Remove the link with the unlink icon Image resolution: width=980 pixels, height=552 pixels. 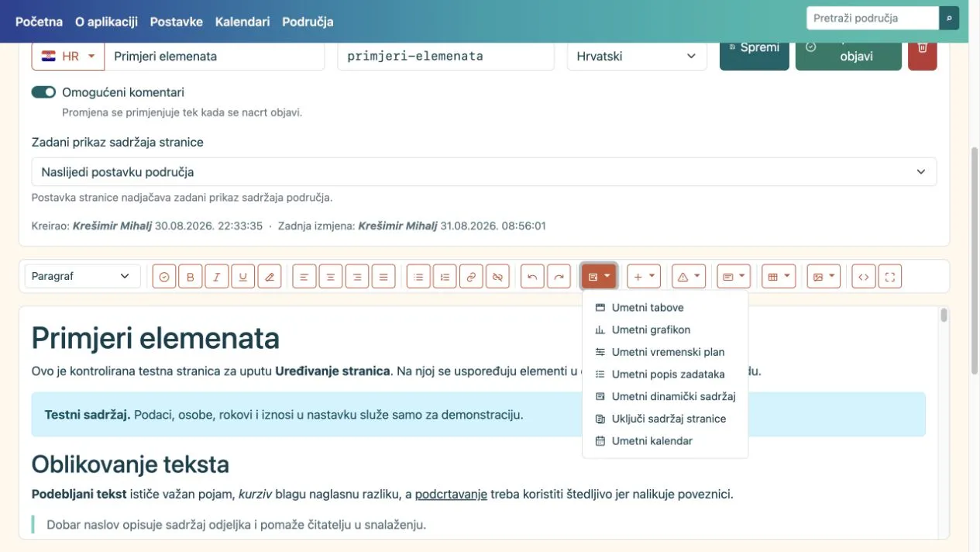(497, 277)
